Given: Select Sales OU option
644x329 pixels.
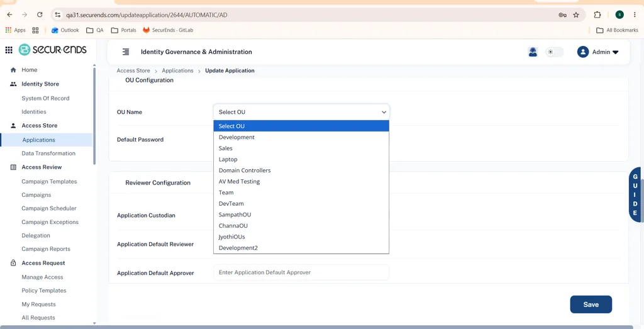Looking at the screenshot, I should click(x=301, y=148).
